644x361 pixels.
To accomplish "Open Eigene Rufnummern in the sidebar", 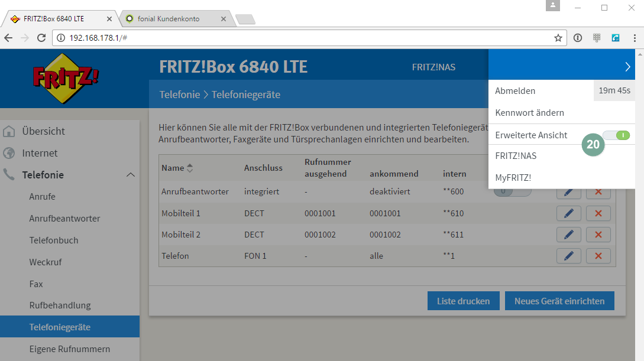I will [70, 349].
